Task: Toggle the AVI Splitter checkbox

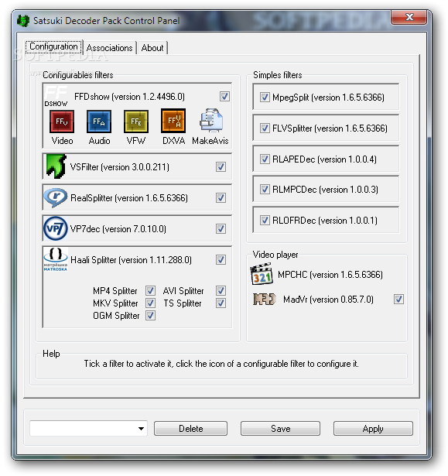Action: (x=221, y=290)
